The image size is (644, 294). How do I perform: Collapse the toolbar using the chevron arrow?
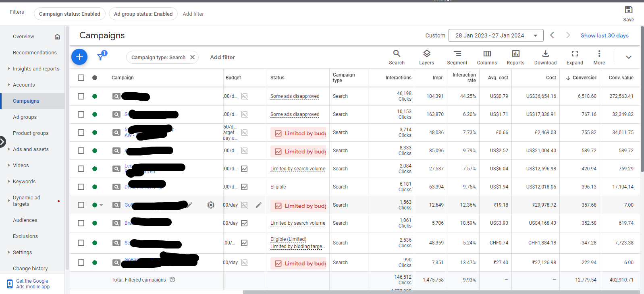click(628, 57)
